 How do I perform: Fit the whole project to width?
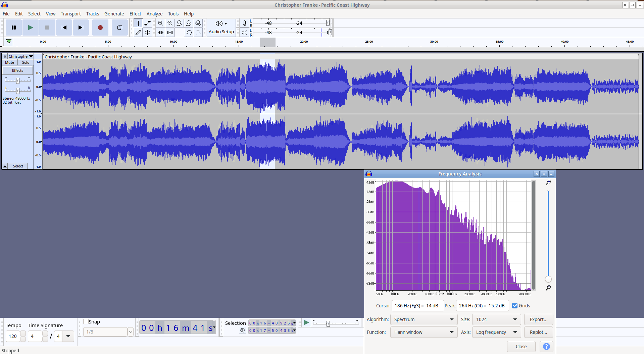[x=189, y=23]
